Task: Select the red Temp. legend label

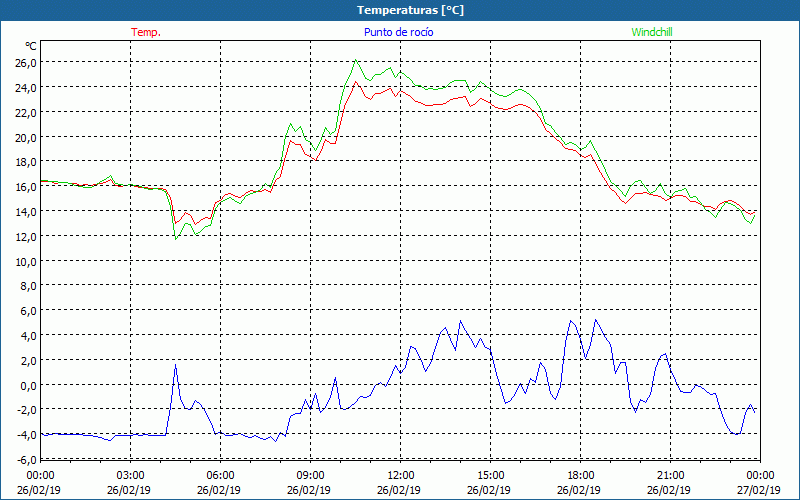Action: pos(146,32)
